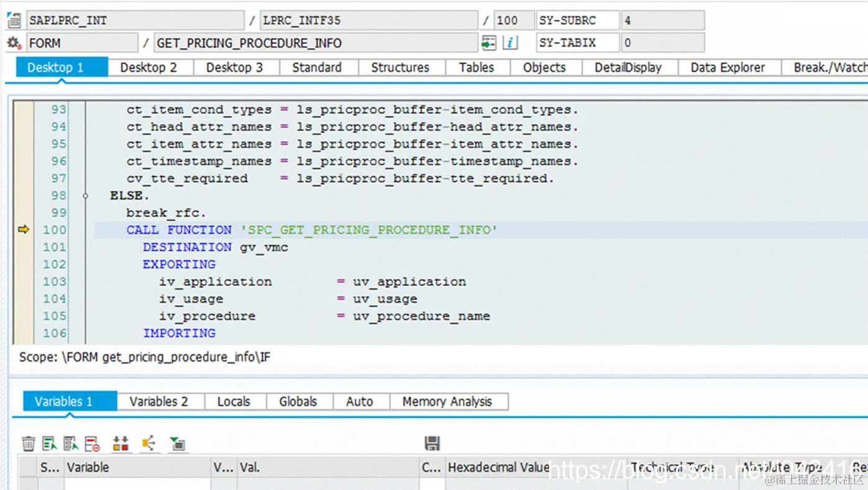Click the ELSE. keyword on line 98
This screenshot has width=868, height=490.
click(130, 195)
